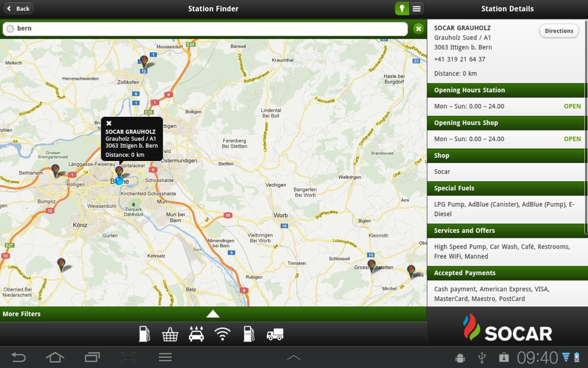Toggle the car wash filter
588x368 pixels.
196,334
